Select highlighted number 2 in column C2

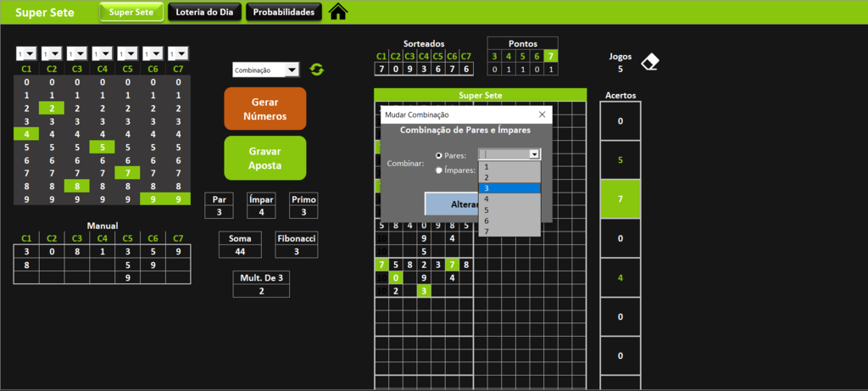(x=52, y=108)
